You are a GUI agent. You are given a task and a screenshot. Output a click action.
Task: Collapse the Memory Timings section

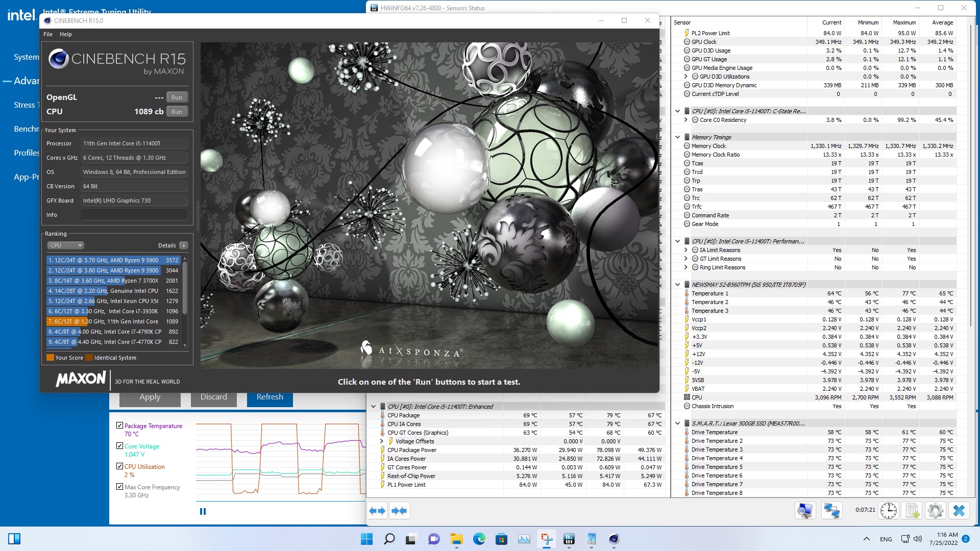tap(677, 137)
